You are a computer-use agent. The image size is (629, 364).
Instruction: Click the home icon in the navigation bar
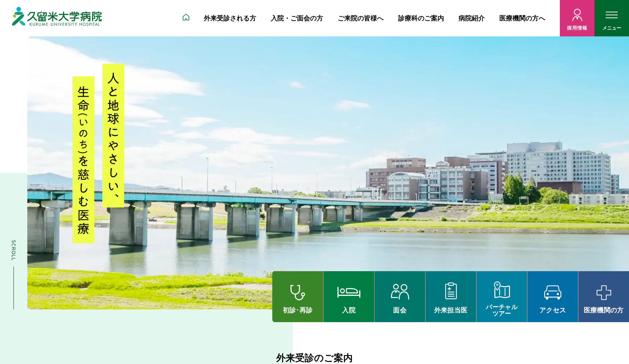click(x=186, y=17)
